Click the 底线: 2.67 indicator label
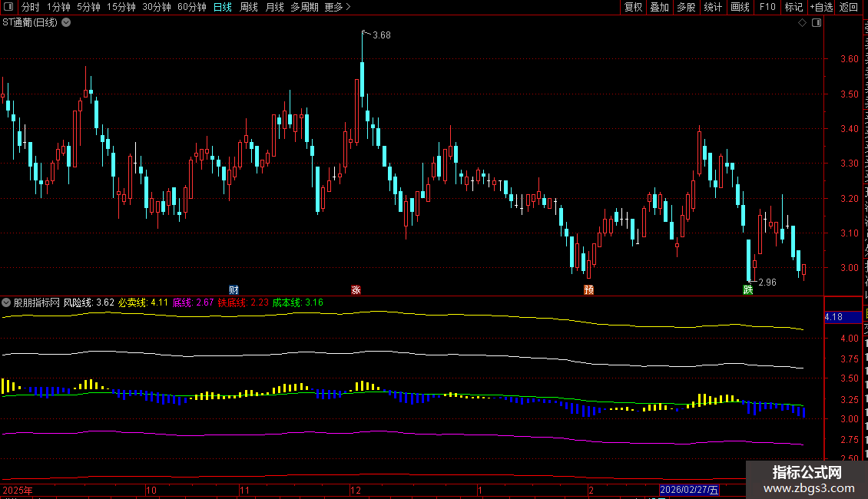The height and width of the screenshot is (499, 868). (x=194, y=302)
